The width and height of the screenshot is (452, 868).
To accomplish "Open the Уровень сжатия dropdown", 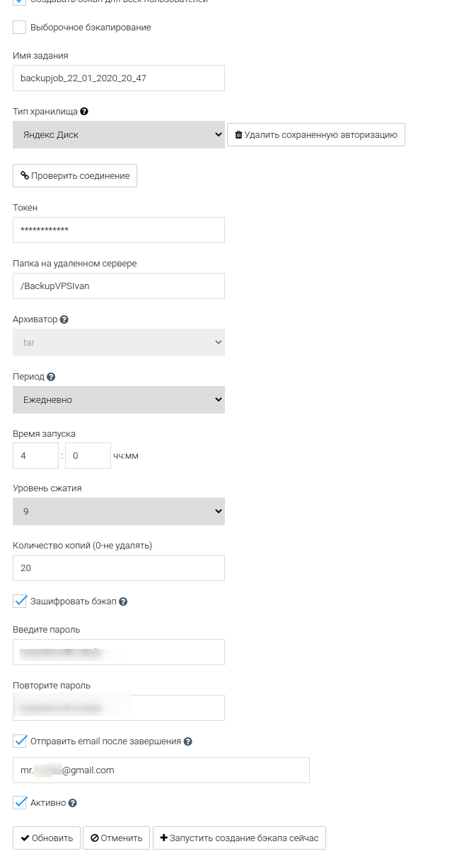I will click(118, 510).
